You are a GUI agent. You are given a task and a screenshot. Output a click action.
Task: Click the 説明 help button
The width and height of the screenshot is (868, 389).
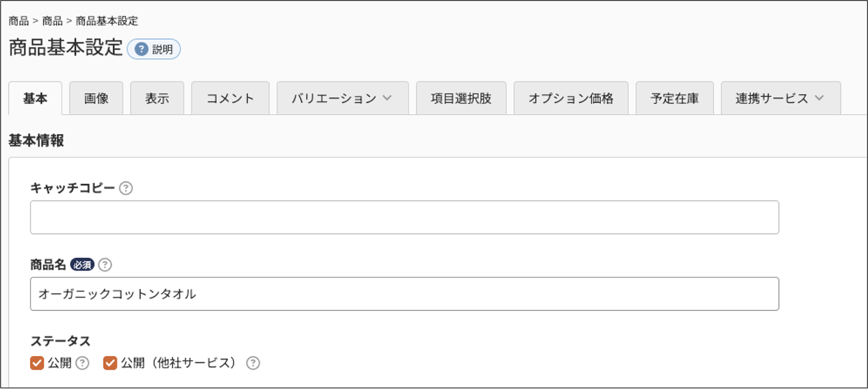[154, 49]
